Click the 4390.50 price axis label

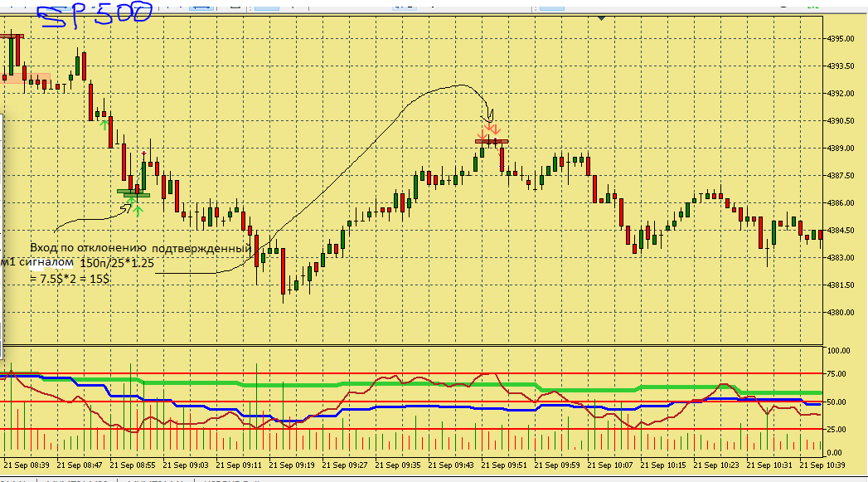click(841, 121)
